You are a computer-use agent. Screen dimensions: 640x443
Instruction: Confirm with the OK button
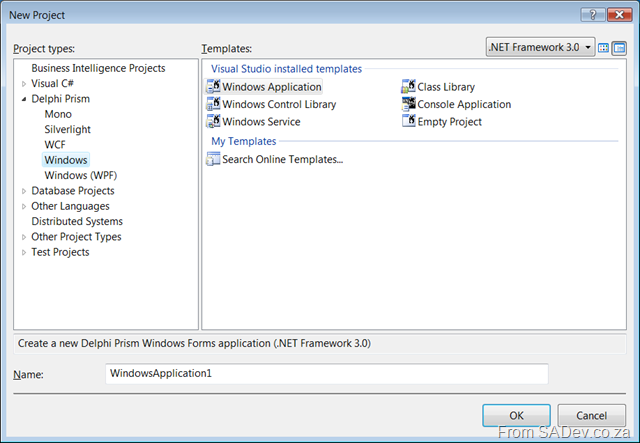516,415
